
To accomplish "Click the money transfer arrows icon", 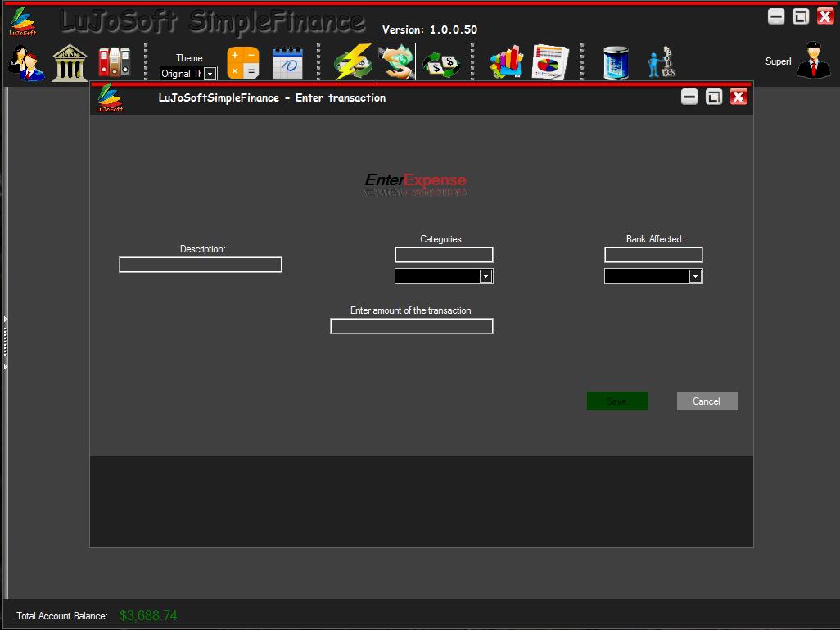I will (x=441, y=65).
